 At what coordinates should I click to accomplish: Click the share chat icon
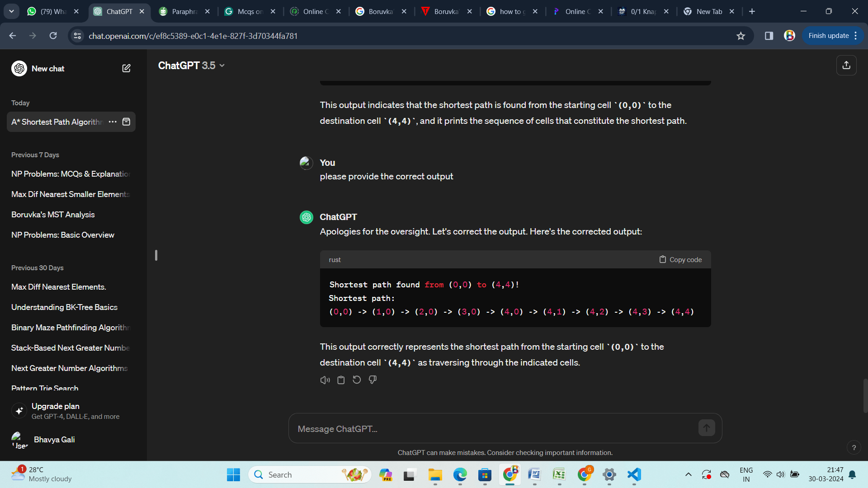[846, 66]
